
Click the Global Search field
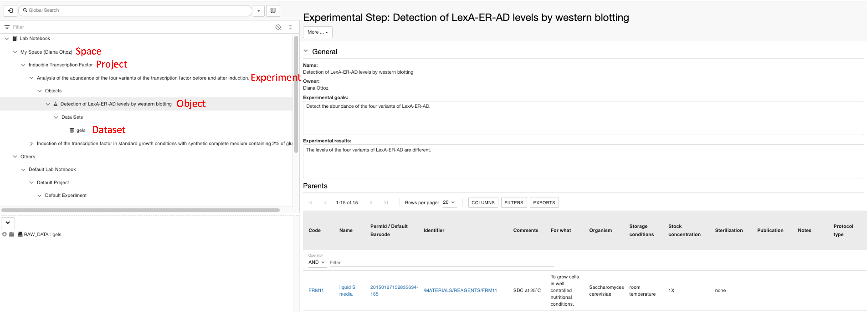pyautogui.click(x=135, y=10)
